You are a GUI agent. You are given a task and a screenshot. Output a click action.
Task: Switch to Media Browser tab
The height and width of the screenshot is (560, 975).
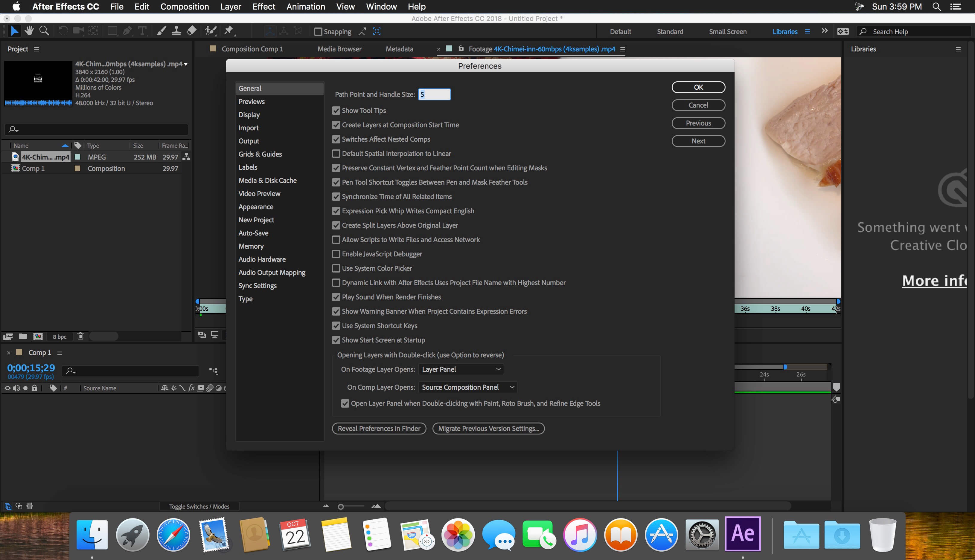pos(339,48)
